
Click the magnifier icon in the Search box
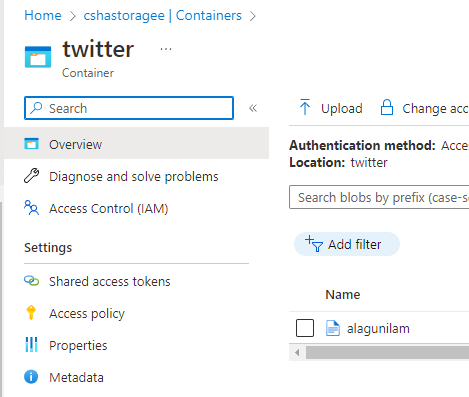[36, 108]
